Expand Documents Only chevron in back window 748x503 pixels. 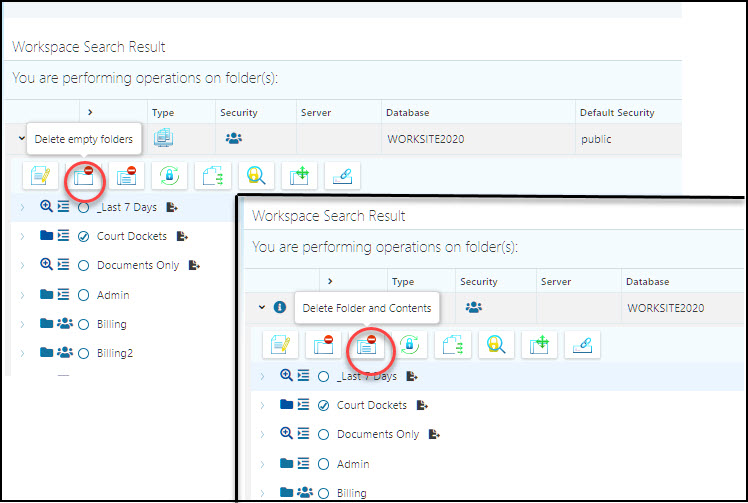coord(22,266)
